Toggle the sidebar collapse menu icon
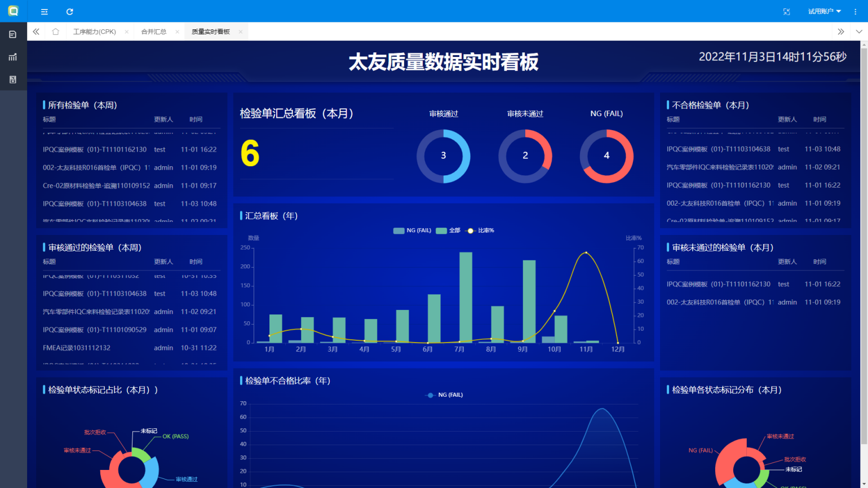This screenshot has height=488, width=868. pos(45,11)
